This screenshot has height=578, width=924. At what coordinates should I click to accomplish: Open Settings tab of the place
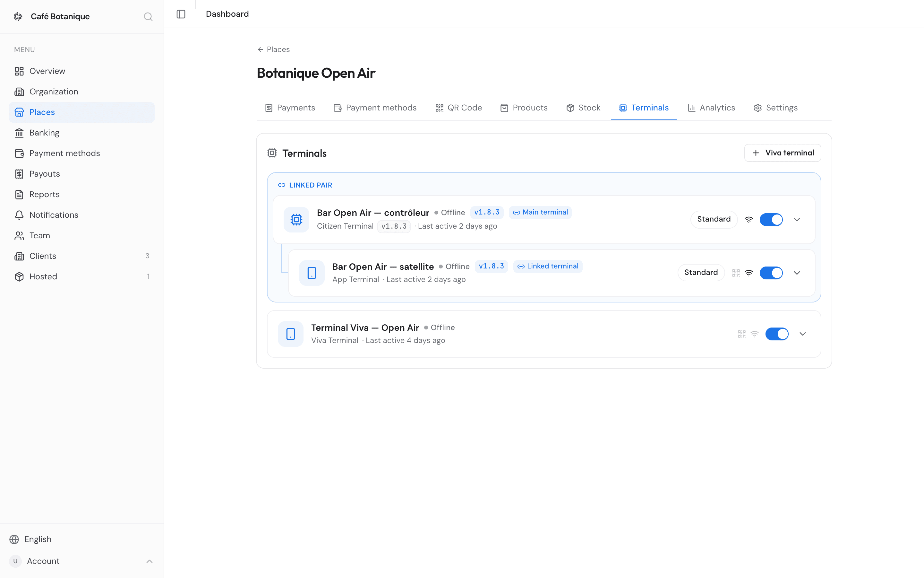(775, 108)
